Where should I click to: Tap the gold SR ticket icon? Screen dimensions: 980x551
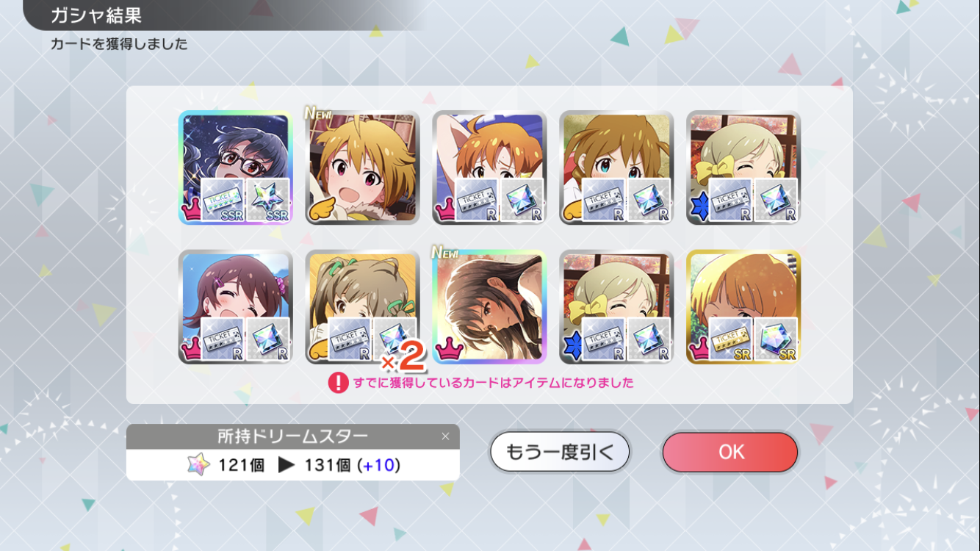pyautogui.click(x=731, y=339)
